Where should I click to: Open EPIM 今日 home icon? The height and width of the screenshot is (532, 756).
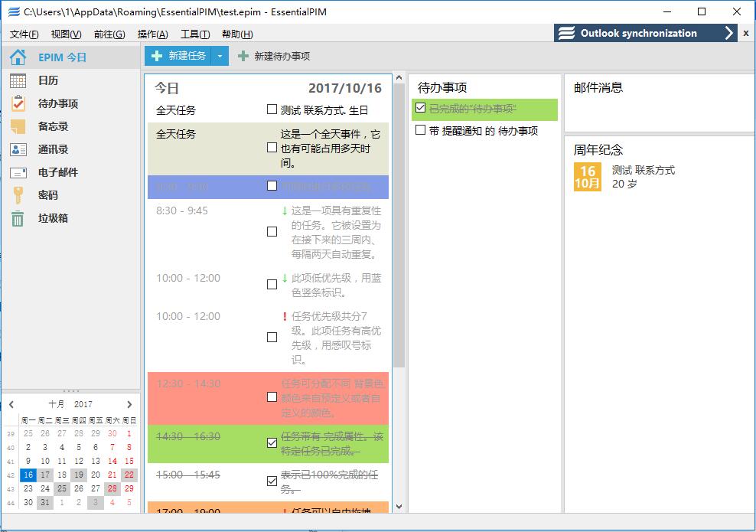pyautogui.click(x=18, y=57)
